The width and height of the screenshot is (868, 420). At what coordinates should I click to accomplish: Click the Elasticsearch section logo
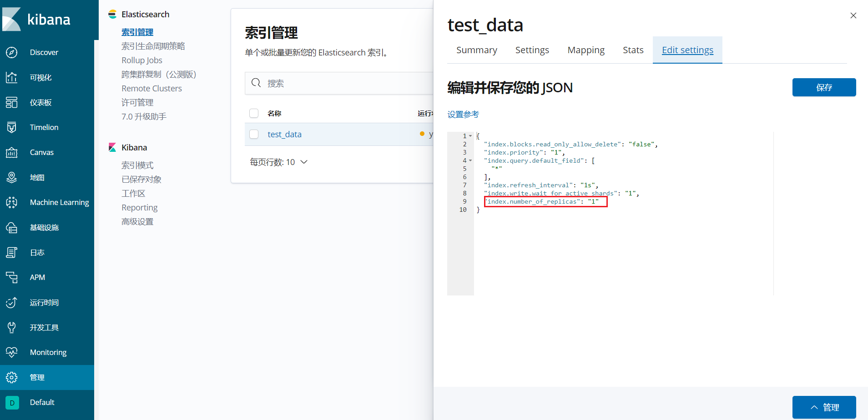(112, 15)
